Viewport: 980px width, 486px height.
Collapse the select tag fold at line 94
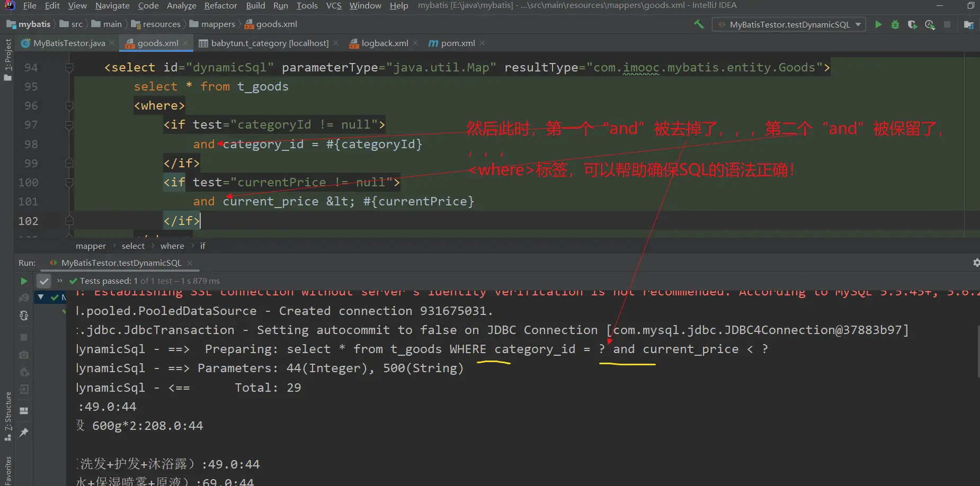[69, 68]
